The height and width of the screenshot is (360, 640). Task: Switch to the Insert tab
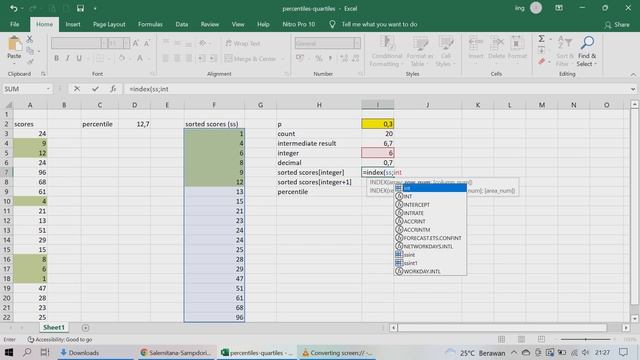pos(73,24)
